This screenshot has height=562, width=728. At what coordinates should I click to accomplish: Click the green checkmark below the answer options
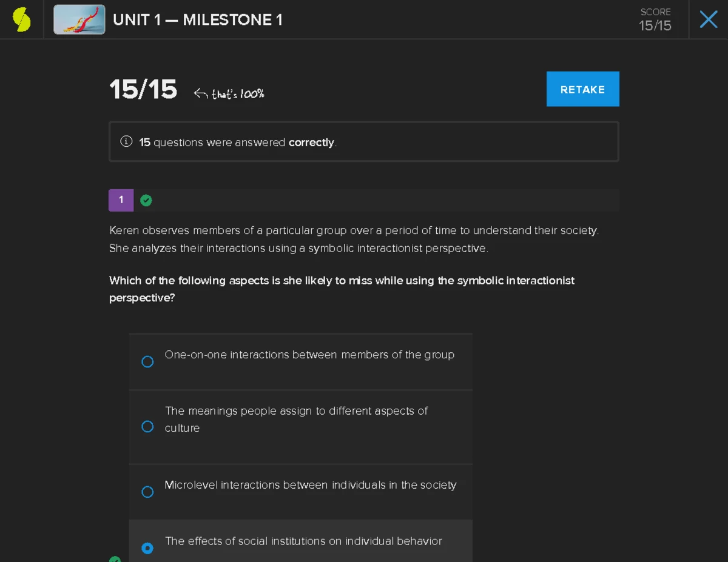tap(115, 559)
